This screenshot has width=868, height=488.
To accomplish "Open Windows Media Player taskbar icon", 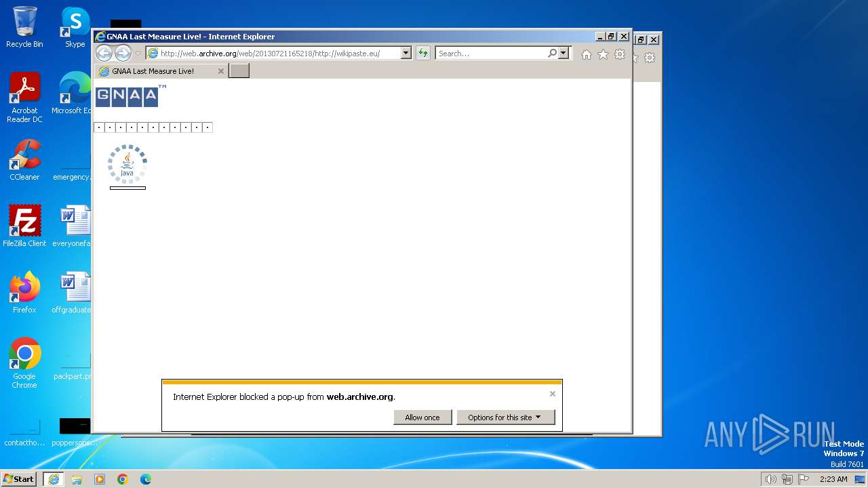I will tap(100, 479).
